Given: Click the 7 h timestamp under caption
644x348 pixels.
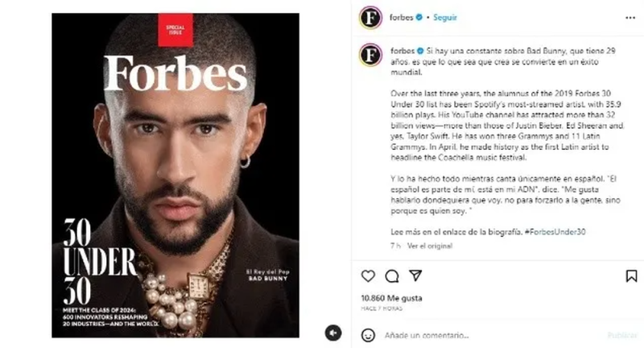Looking at the screenshot, I should (x=395, y=246).
